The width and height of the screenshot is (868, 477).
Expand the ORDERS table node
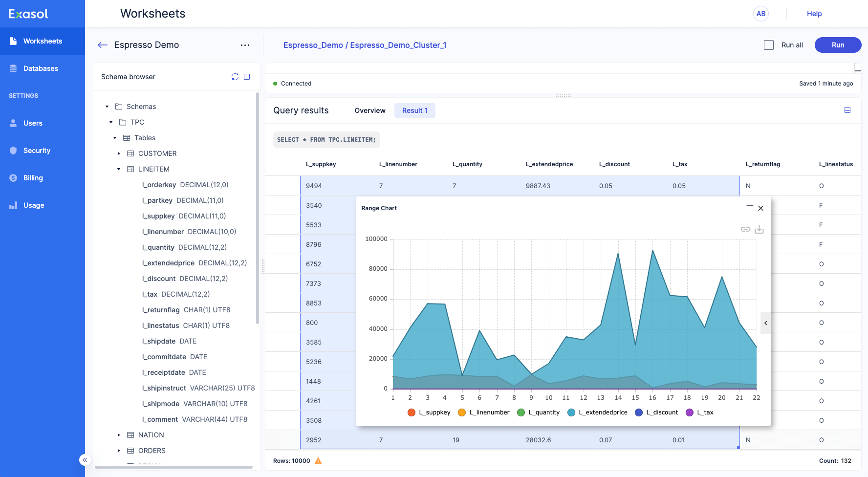[119, 451]
